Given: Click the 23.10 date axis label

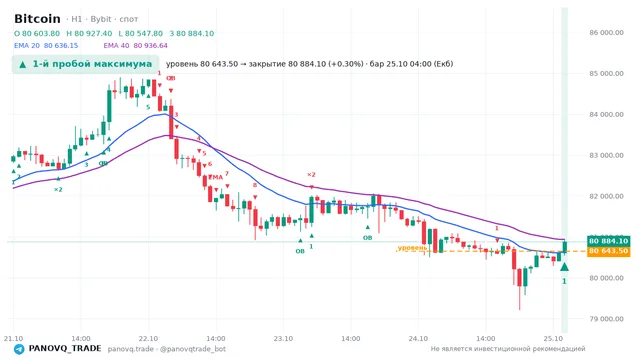Looking at the screenshot, I should [283, 338].
